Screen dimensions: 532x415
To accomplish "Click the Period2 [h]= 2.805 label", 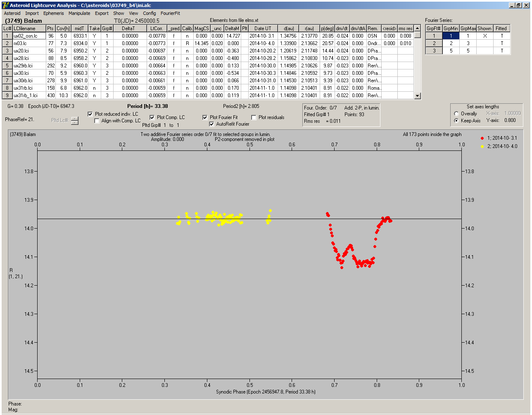I will 241,106.
